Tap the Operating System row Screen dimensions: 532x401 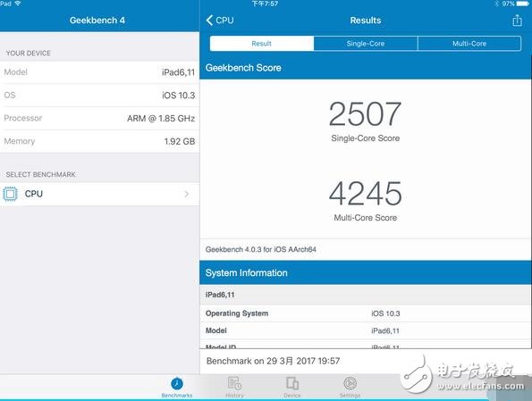[366, 313]
